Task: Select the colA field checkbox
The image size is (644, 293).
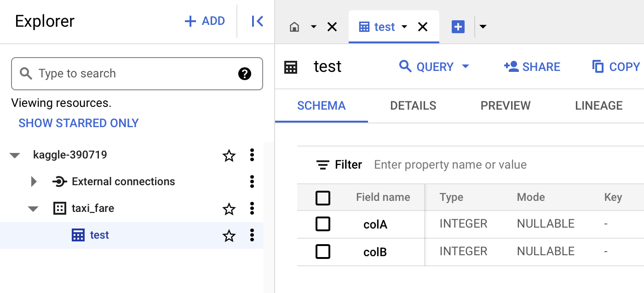Action: coord(323,224)
